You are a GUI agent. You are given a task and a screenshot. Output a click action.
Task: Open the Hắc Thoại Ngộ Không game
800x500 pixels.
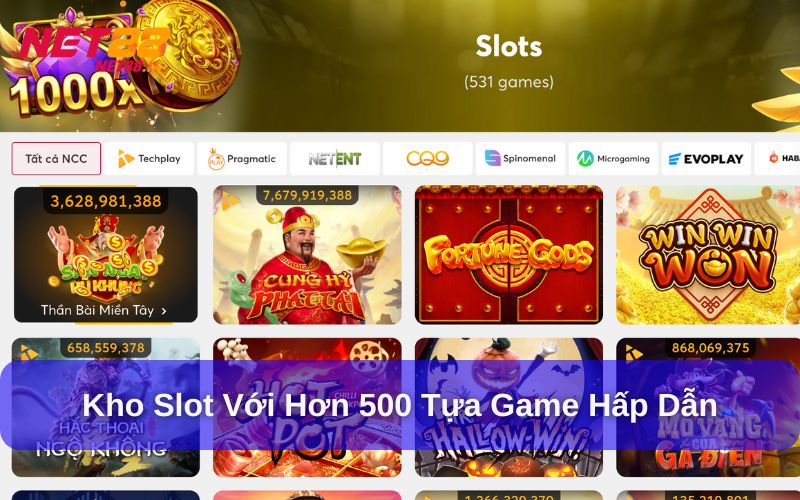[x=106, y=407]
